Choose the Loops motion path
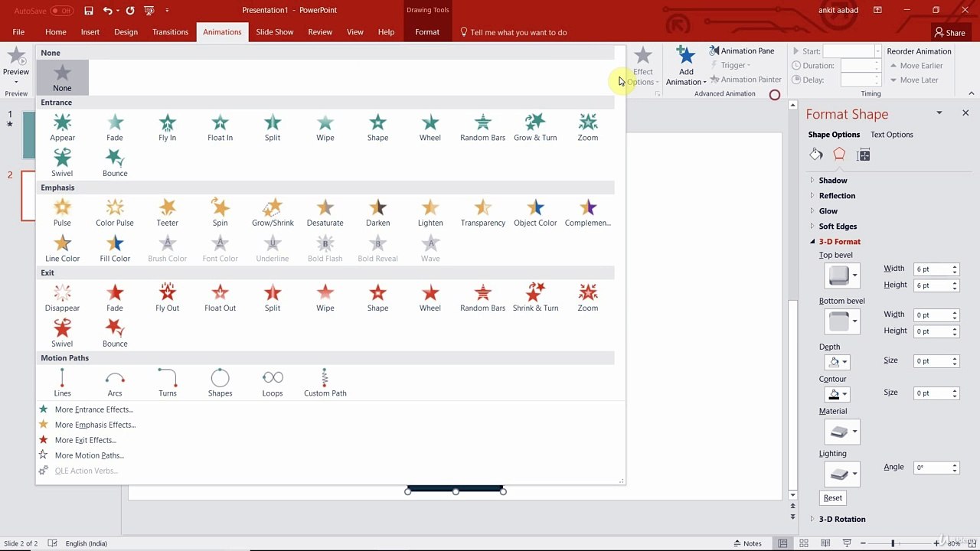The width and height of the screenshot is (980, 551). click(273, 383)
